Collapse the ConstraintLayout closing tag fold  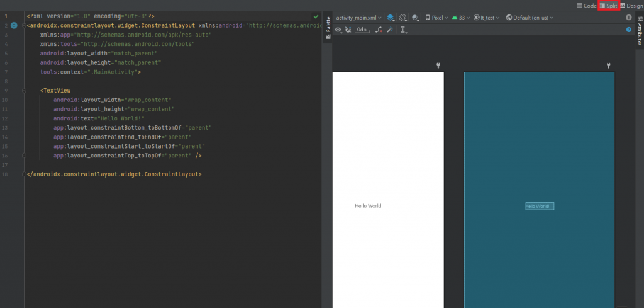25,174
